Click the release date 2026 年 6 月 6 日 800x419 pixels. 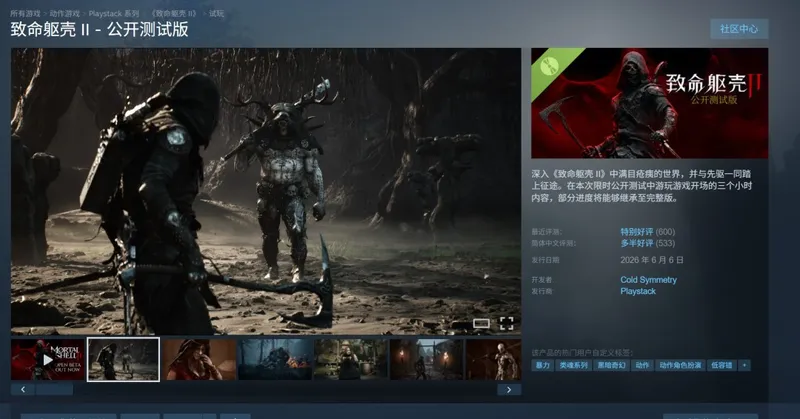[x=652, y=260]
